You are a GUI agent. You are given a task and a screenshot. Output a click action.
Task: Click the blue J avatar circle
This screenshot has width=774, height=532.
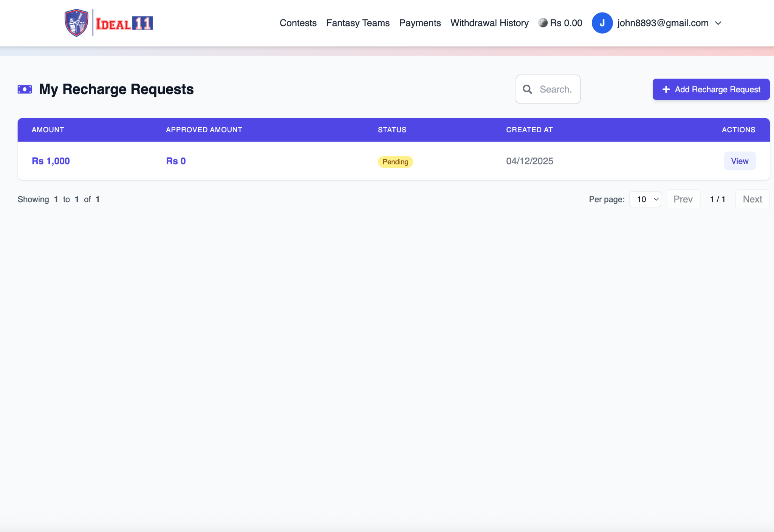click(x=602, y=23)
